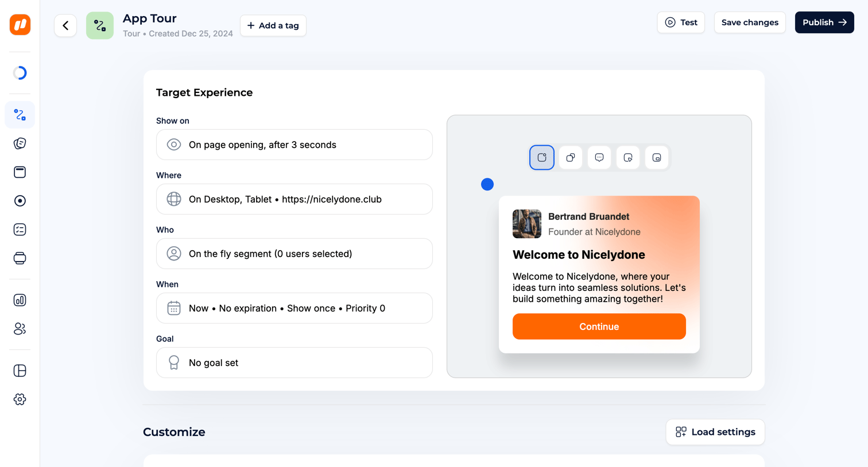Open the When schedule setting
Screen dimensions: 868x467
(x=294, y=308)
